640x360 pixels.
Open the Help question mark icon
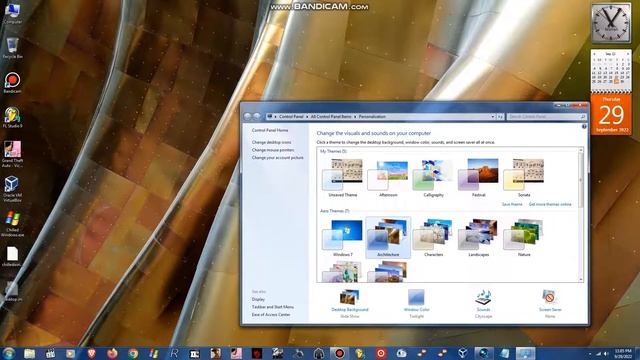click(584, 127)
